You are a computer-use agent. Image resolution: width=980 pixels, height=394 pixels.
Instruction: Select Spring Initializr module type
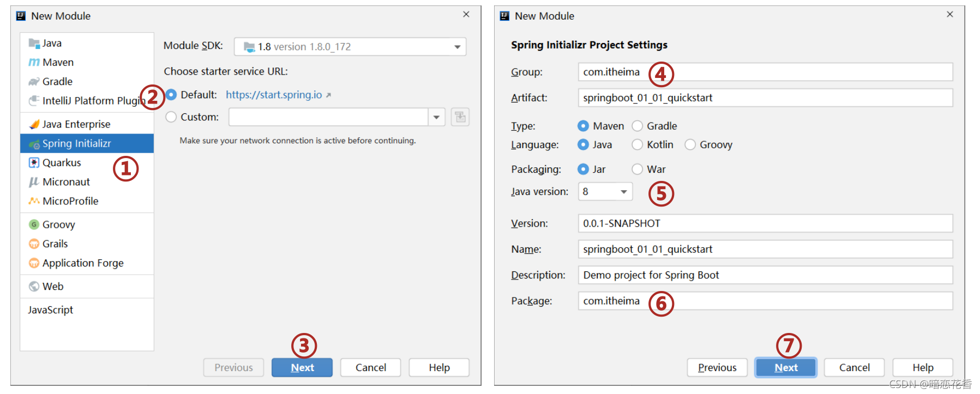(x=87, y=143)
